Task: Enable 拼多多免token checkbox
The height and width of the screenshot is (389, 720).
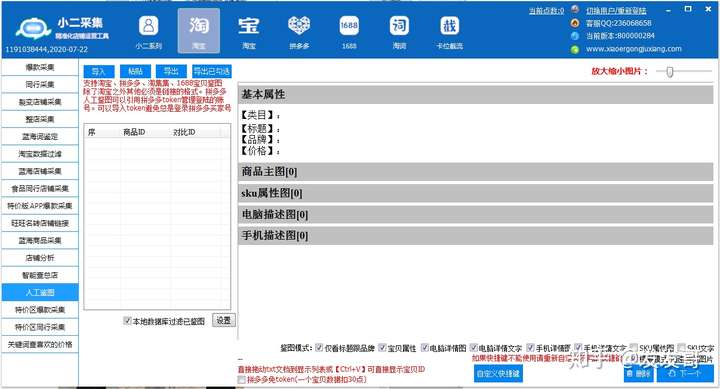Action: [242, 380]
